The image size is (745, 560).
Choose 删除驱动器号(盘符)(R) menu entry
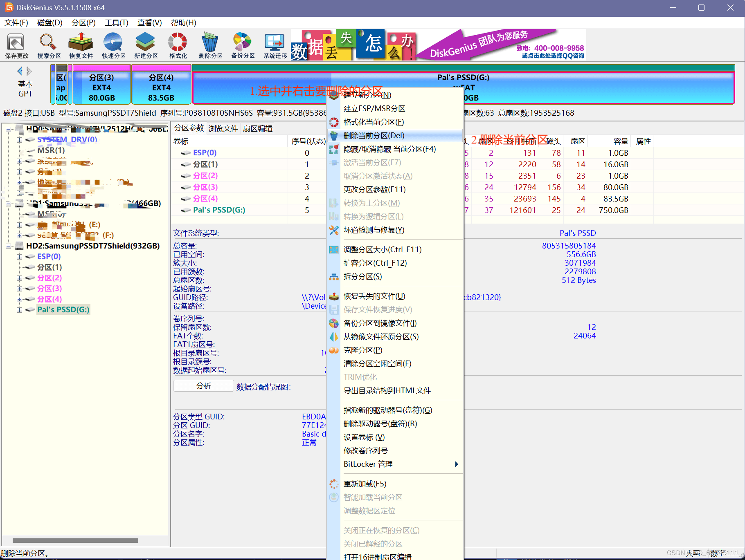(395, 423)
